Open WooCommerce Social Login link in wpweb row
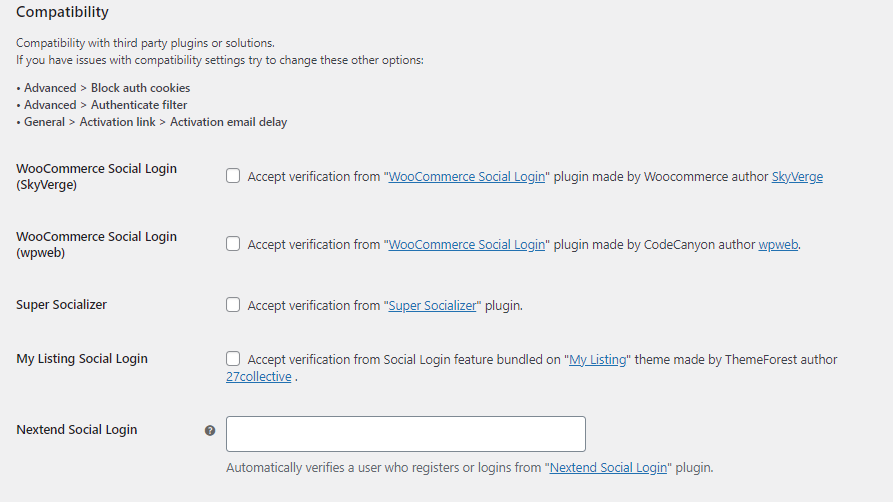This screenshot has width=893, height=502. coord(466,244)
